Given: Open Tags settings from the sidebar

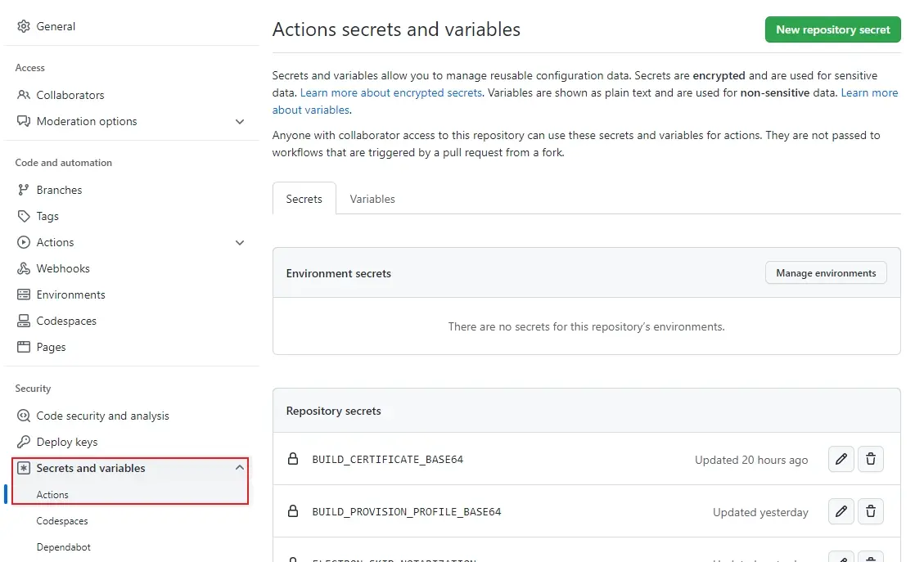Looking at the screenshot, I should point(25,216).
